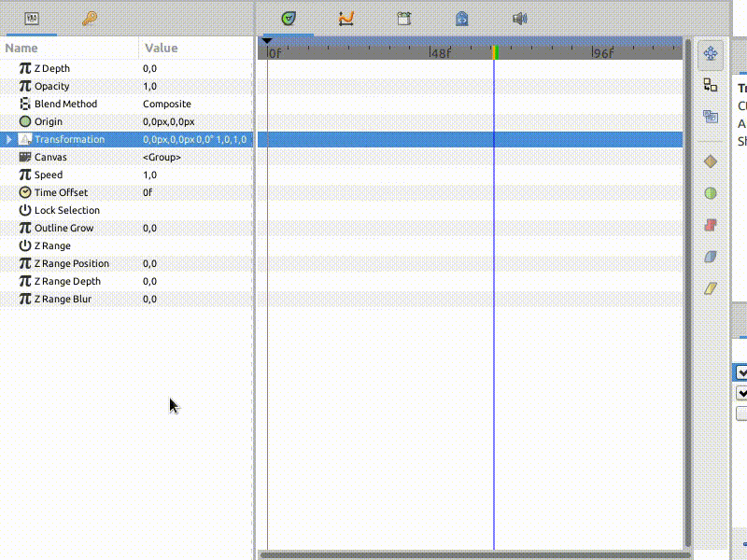Image resolution: width=747 pixels, height=560 pixels.
Task: Open the Parameters panel tab icon
Action: (32, 18)
